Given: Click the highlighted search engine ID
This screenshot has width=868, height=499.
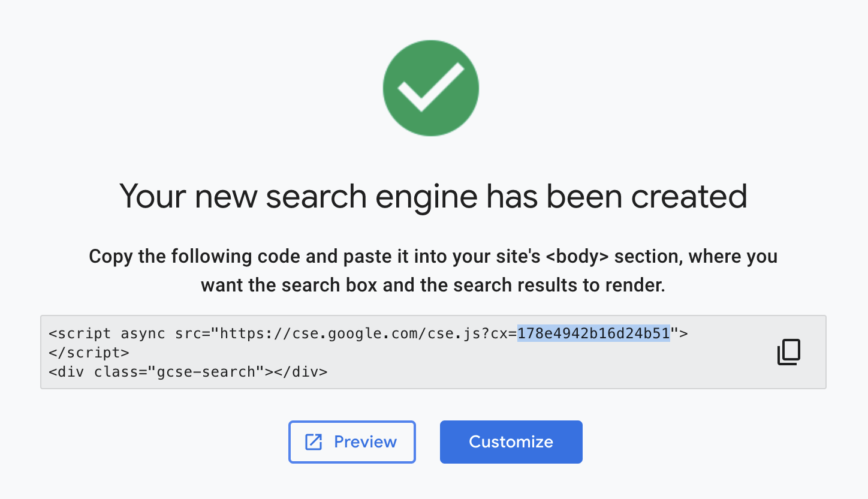Looking at the screenshot, I should 593,333.
